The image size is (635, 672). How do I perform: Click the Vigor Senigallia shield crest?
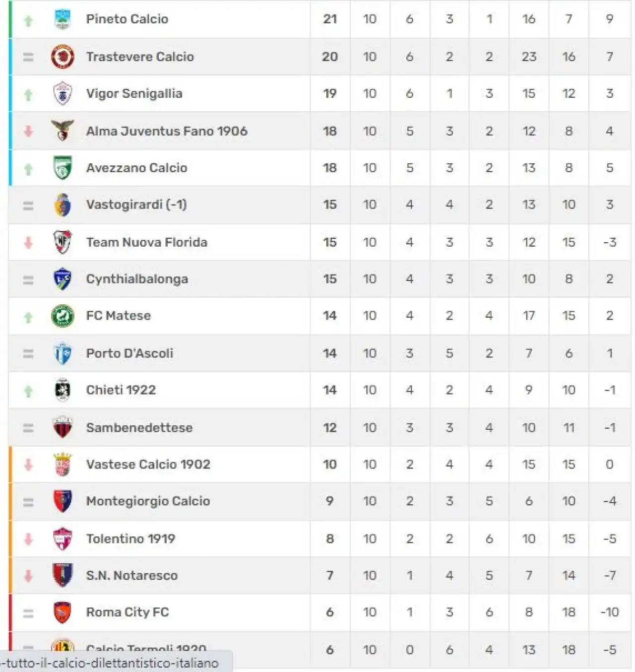coord(63,93)
